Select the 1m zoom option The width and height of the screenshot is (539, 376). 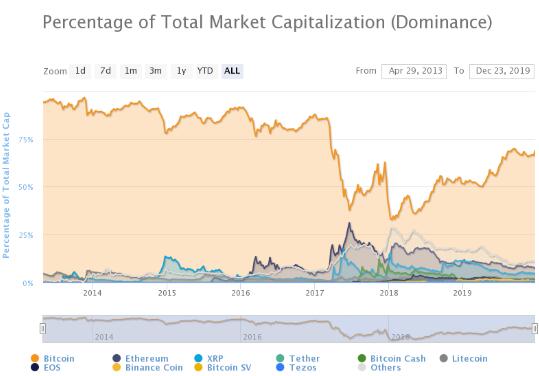pos(131,71)
